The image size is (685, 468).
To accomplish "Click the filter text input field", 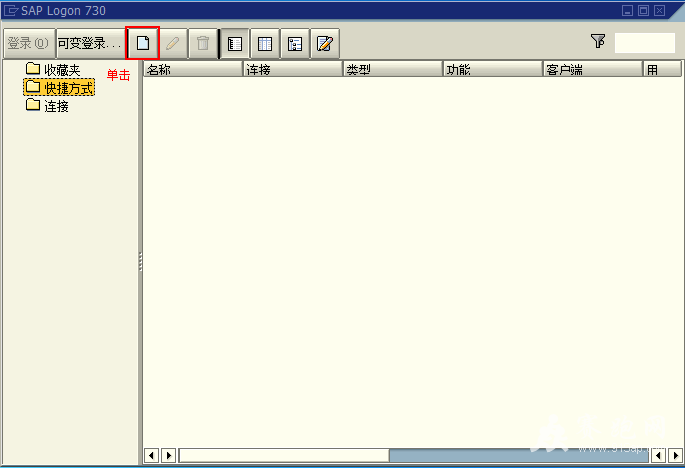I will 645,43.
